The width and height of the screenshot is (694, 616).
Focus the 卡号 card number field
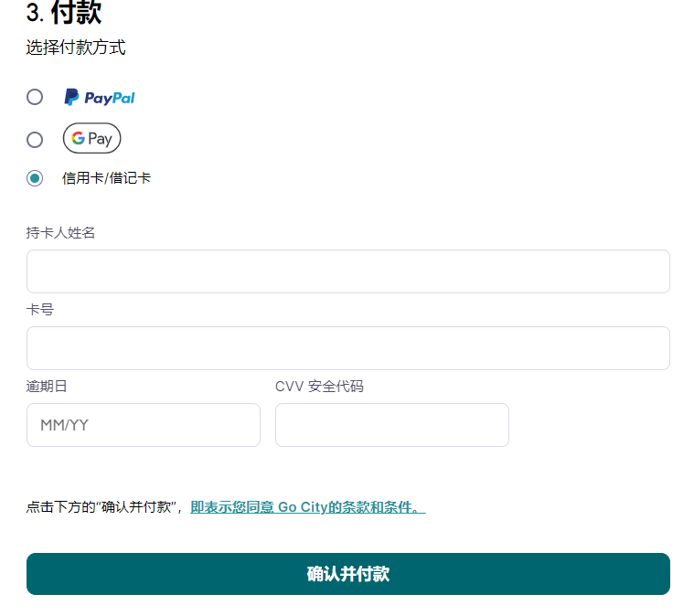pyautogui.click(x=347, y=348)
